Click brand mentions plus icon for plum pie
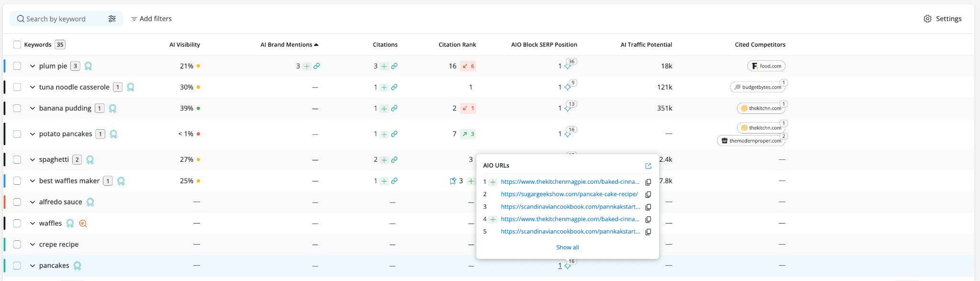 [307, 66]
